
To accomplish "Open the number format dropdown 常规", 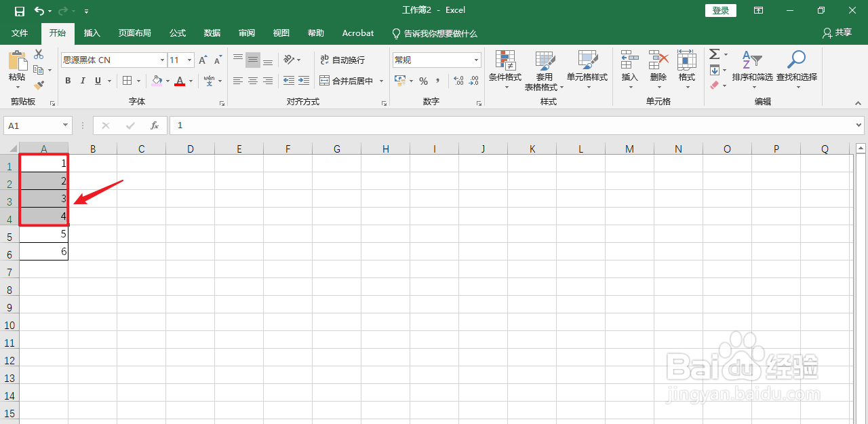I will point(477,60).
